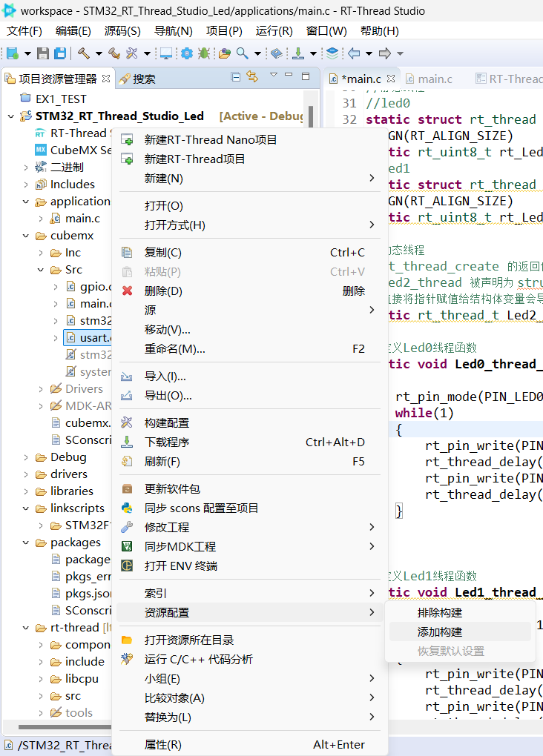The width and height of the screenshot is (543, 756).
Task: Click the Rebuild mallet toolbar icon
Action: (114, 53)
